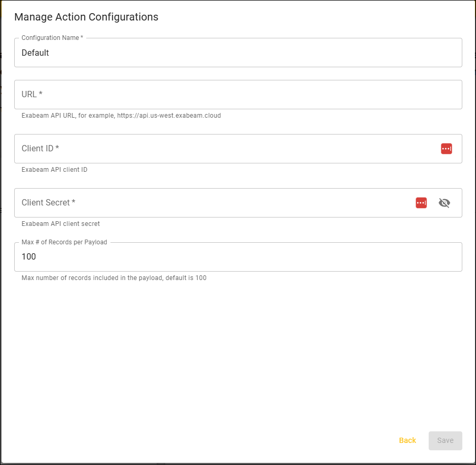Click the Client Secret input field

[238, 203]
